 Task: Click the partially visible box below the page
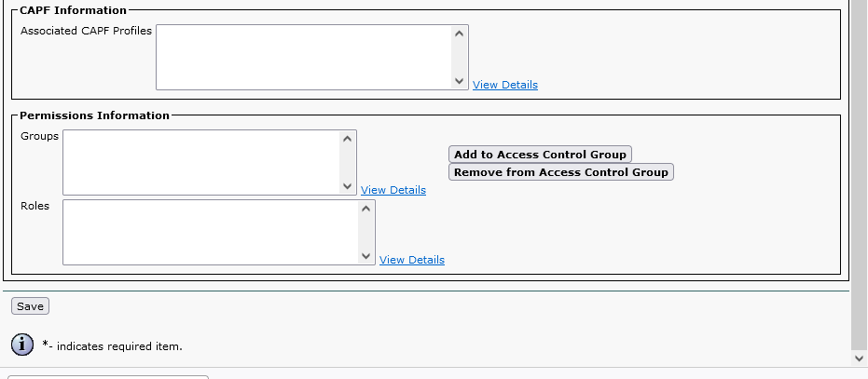click(107, 376)
